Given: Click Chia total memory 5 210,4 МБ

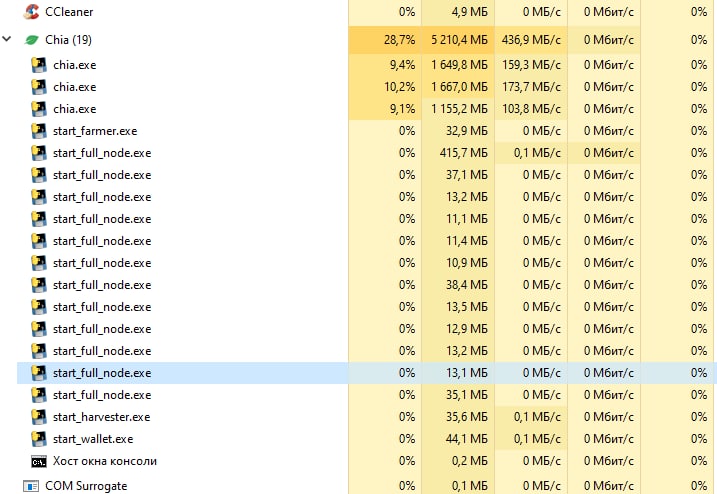Looking at the screenshot, I should point(459,40).
